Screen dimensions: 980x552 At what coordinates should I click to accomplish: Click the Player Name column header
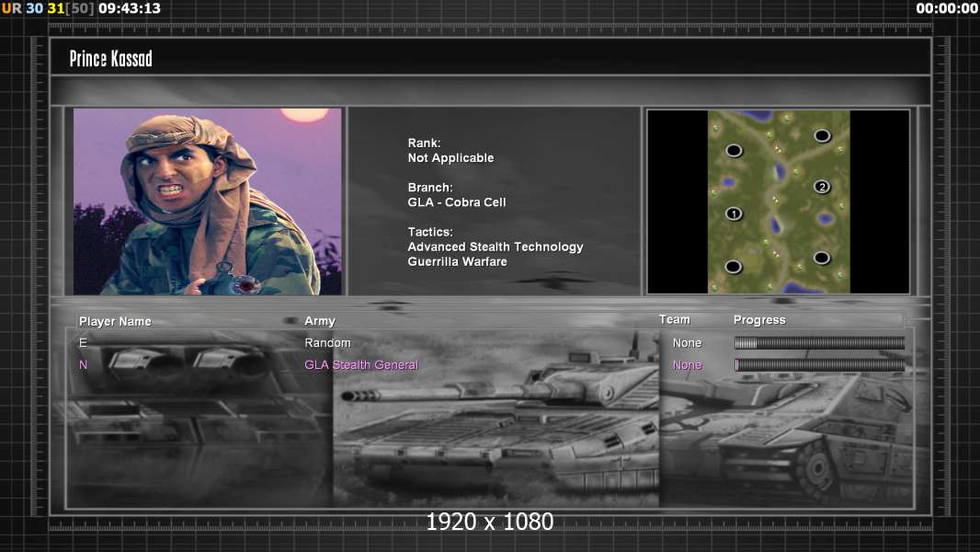pyautogui.click(x=115, y=321)
